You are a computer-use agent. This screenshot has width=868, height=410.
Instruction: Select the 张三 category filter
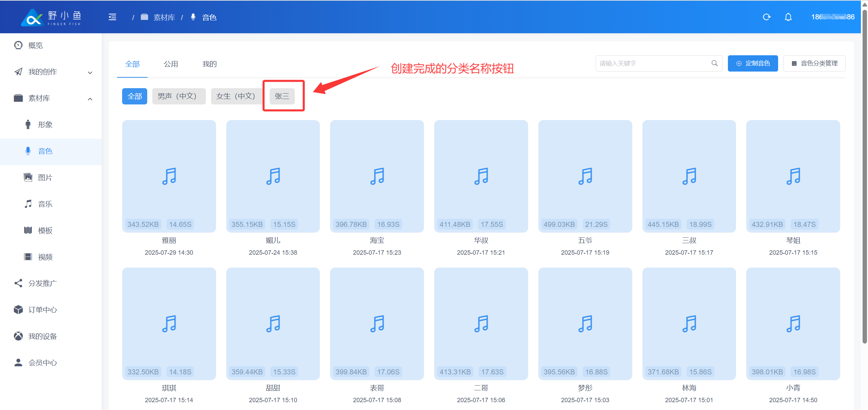(x=282, y=96)
